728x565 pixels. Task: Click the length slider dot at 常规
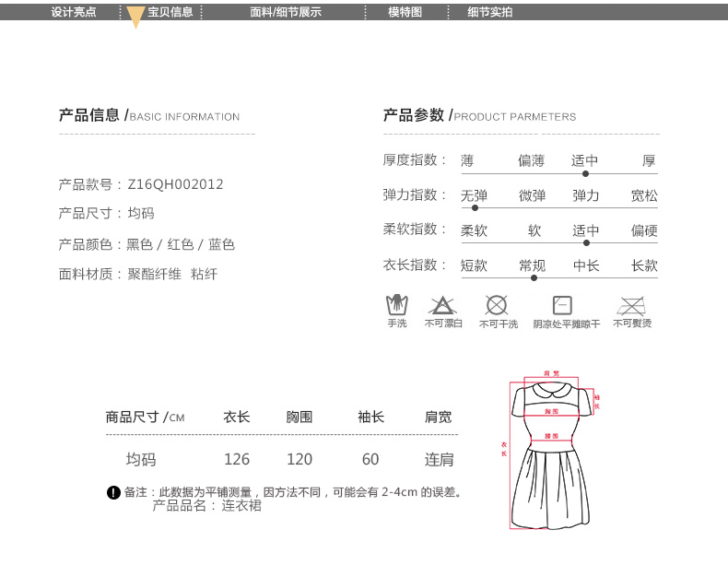coord(534,277)
